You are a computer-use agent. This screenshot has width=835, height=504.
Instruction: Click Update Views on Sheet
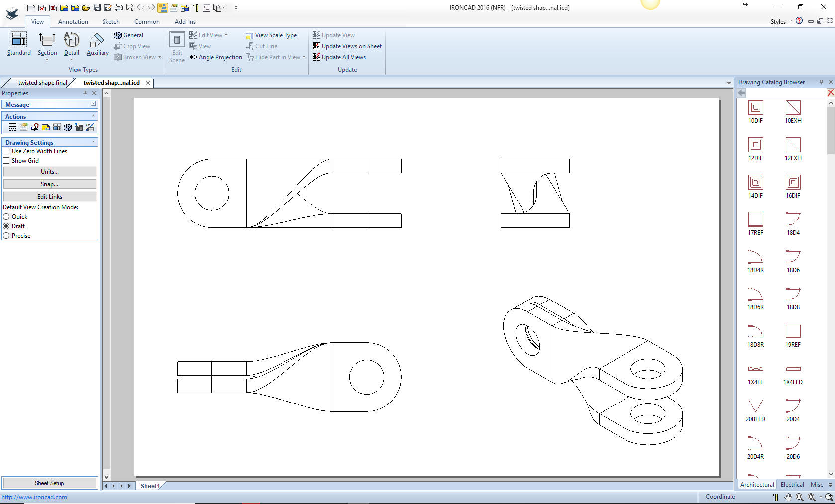(x=347, y=46)
